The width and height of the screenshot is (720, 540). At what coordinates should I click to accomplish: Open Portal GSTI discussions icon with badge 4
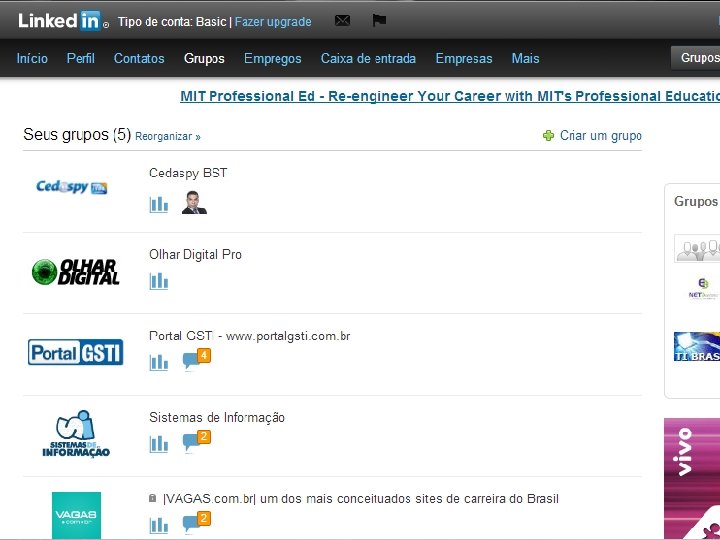tap(197, 359)
